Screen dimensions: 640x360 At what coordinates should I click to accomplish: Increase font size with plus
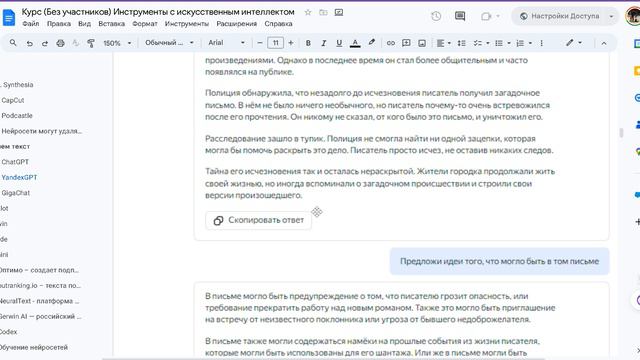291,43
